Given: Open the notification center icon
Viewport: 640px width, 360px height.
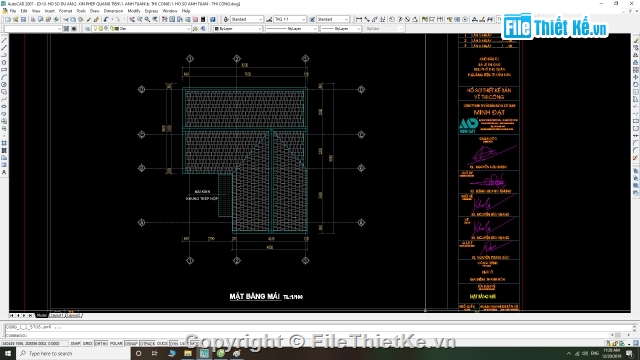Looking at the screenshot, I should pyautogui.click(x=629, y=353).
